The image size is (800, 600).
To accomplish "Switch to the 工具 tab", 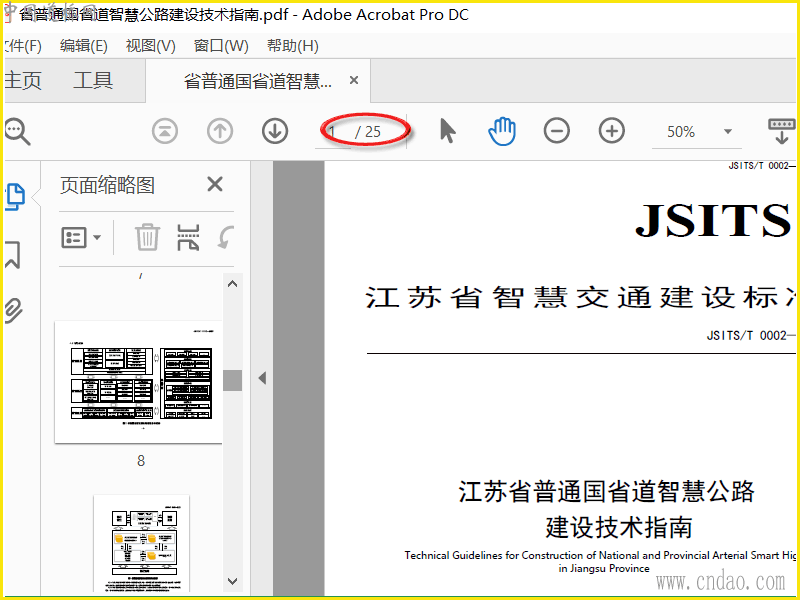I will click(93, 80).
